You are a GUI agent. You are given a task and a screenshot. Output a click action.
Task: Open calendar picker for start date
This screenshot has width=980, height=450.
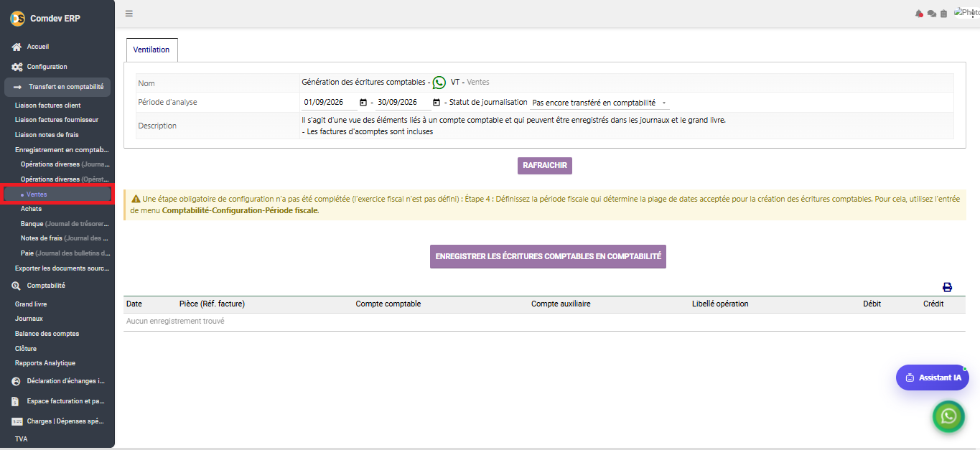(x=363, y=103)
